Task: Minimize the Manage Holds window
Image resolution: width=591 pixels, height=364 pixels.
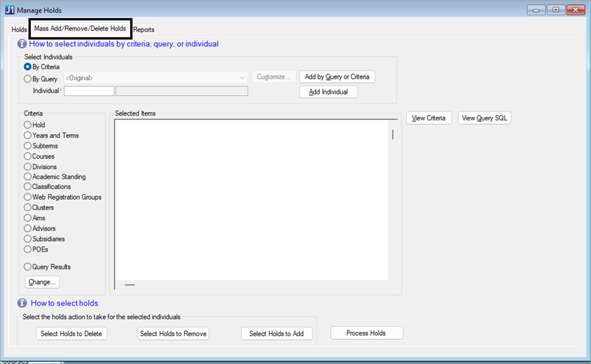Action: tap(536, 10)
